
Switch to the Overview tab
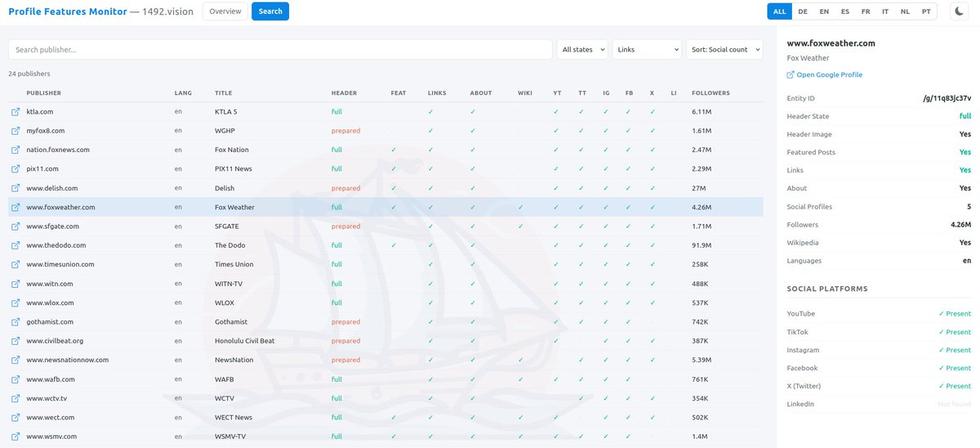(x=225, y=11)
